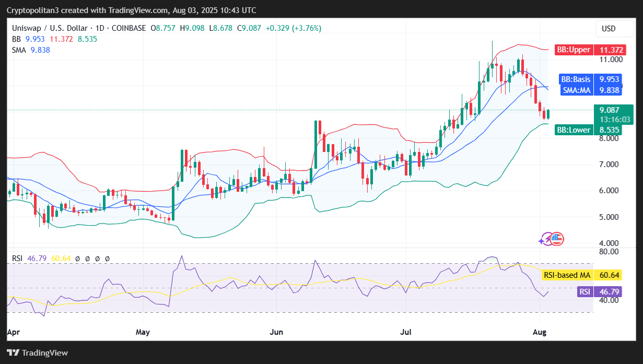Viewport: 643px width, 364px height.
Task: Click the US flag economic event icon
Action: pyautogui.click(x=557, y=239)
